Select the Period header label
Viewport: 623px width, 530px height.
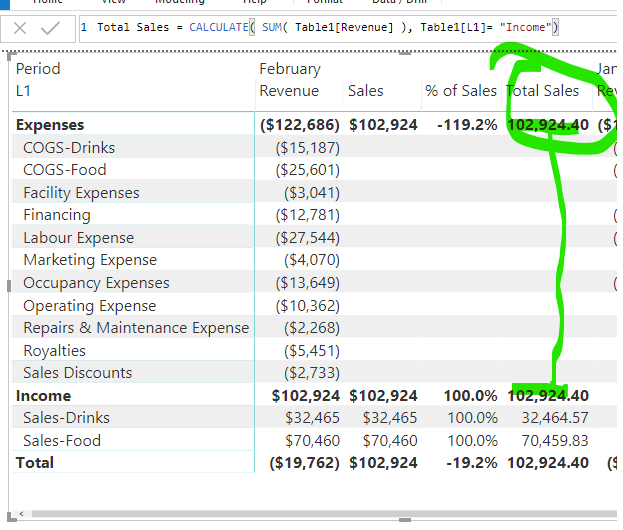click(x=38, y=69)
